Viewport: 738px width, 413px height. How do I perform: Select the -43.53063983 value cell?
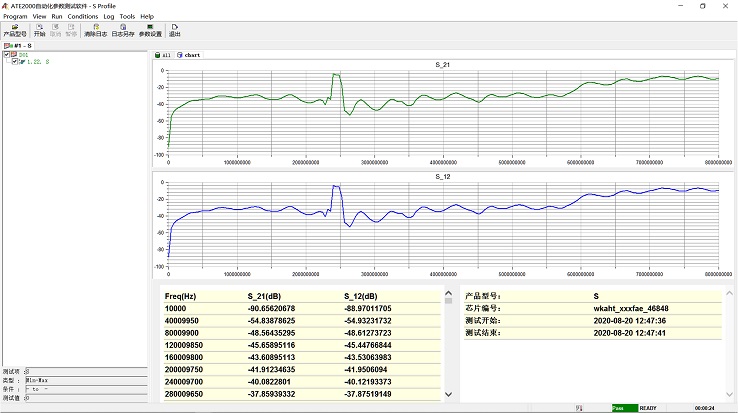[x=368, y=357]
